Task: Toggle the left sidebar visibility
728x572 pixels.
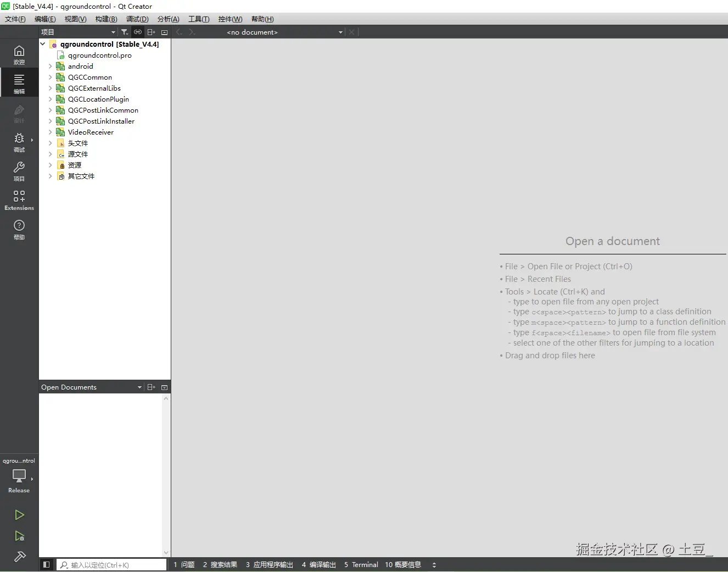Action: [x=47, y=564]
